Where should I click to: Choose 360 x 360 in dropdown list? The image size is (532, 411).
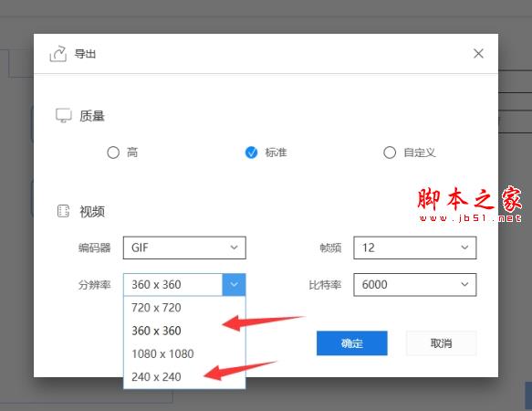(184, 331)
